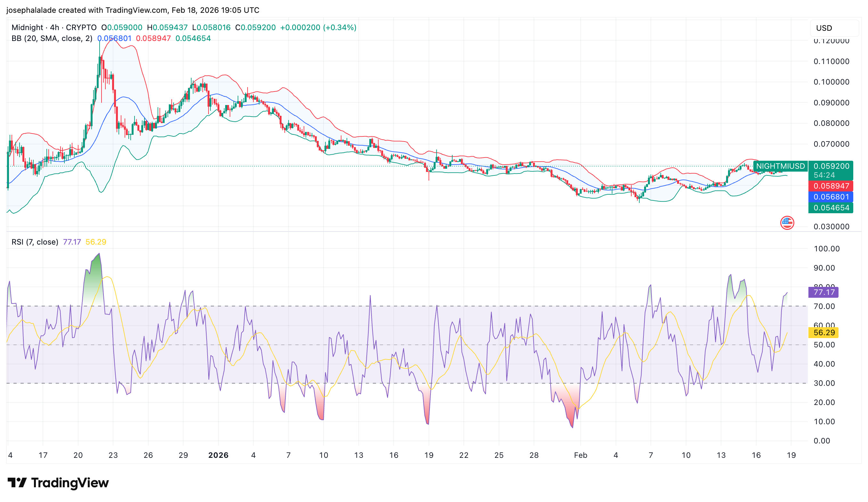Select the BB (20, SMA, close, 2) legend
Image resolution: width=868 pixels, height=502 pixels.
pos(52,38)
